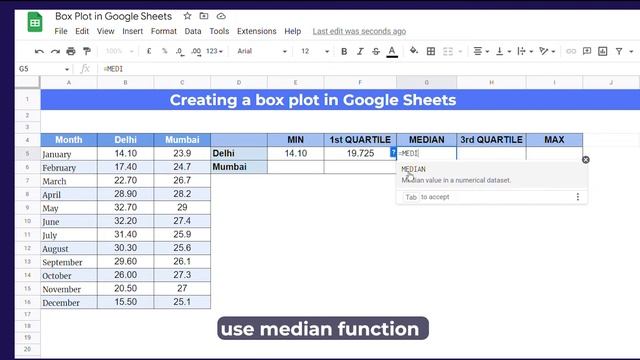Open suggestion box three-dot options
This screenshot has height=360, width=640.
pyautogui.click(x=578, y=197)
